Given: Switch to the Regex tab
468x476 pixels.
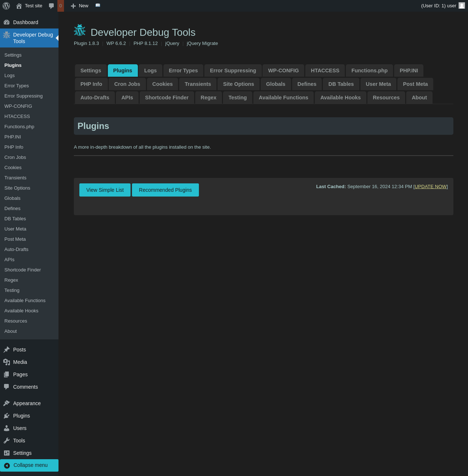Looking at the screenshot, I should pyautogui.click(x=208, y=98).
